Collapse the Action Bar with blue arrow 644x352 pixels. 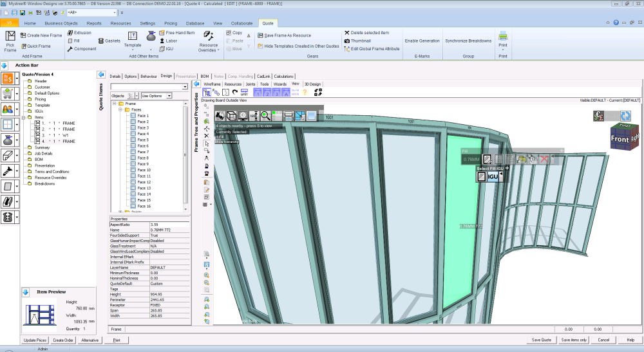(x=4, y=65)
